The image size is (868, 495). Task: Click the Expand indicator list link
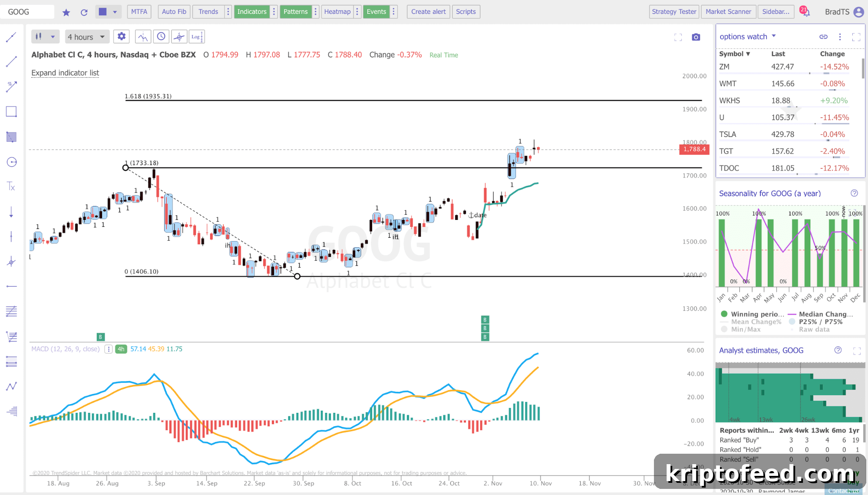tap(65, 73)
